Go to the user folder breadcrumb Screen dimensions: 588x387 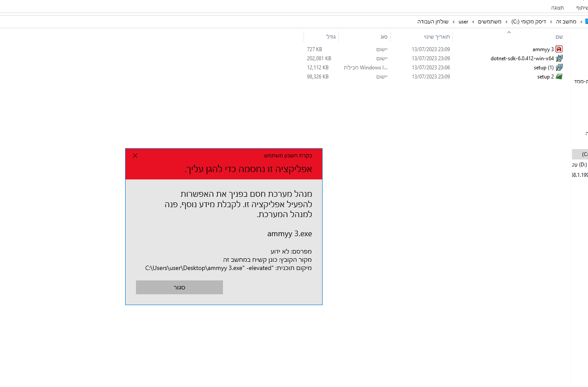coord(463,22)
